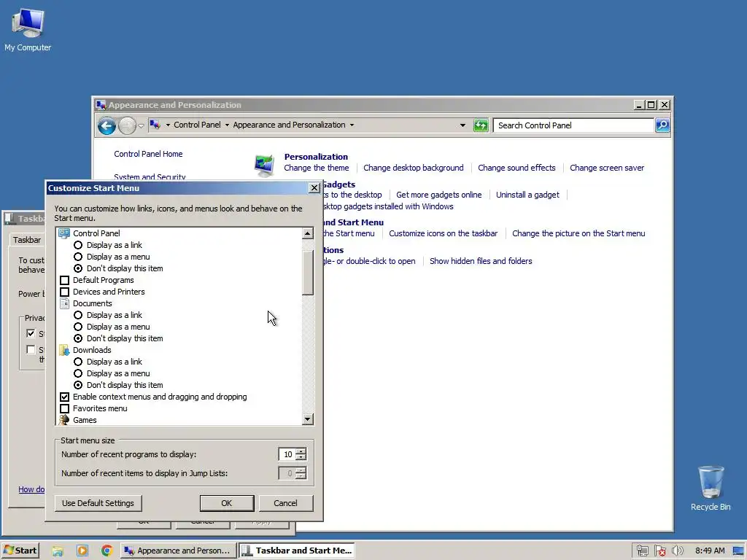Enable the Default Programs checkbox

(x=64, y=280)
